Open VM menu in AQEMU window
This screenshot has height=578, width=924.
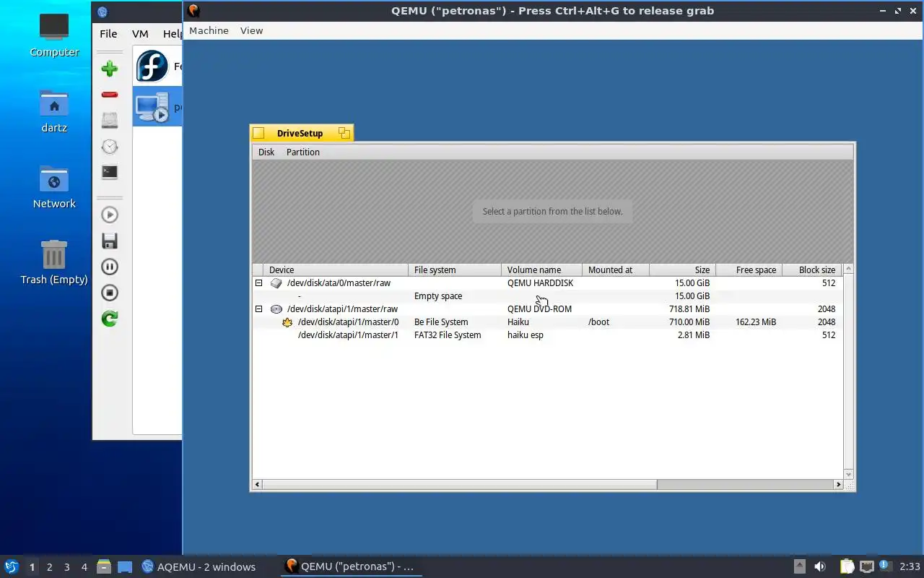pyautogui.click(x=140, y=33)
